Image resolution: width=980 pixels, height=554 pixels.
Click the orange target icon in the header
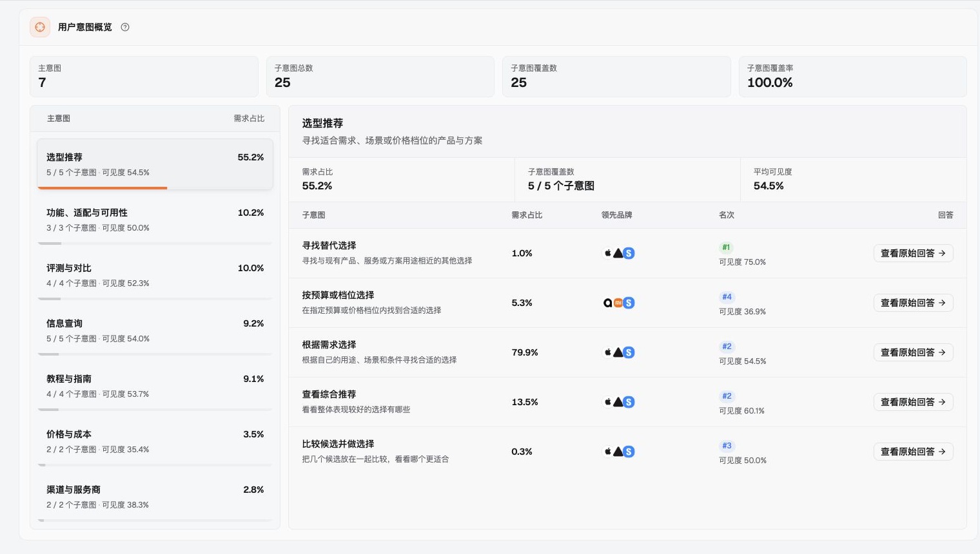click(40, 27)
